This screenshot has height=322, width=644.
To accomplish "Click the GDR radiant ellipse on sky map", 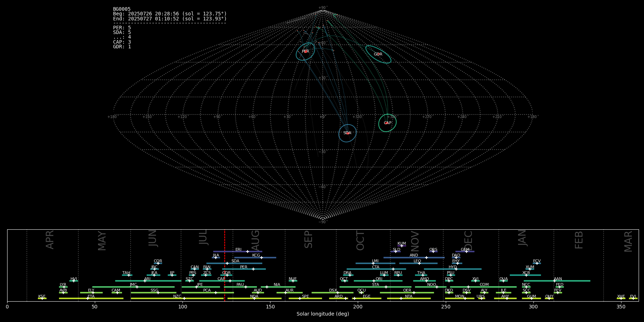I will click(378, 54).
